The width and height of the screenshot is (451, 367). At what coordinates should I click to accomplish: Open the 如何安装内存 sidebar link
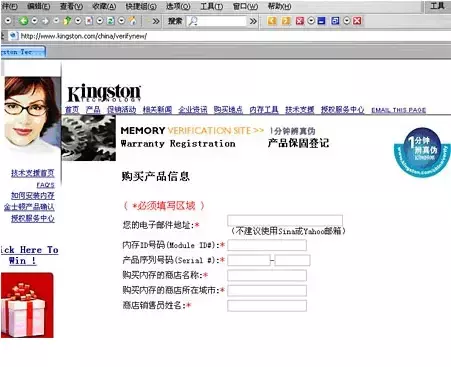coord(33,196)
